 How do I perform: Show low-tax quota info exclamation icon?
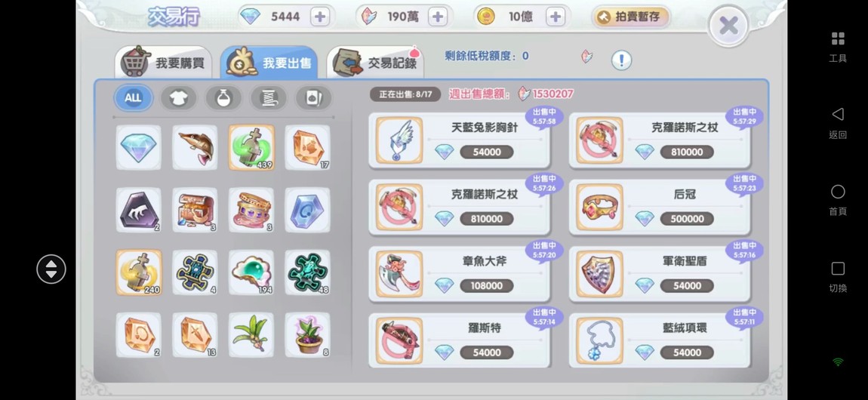point(621,60)
